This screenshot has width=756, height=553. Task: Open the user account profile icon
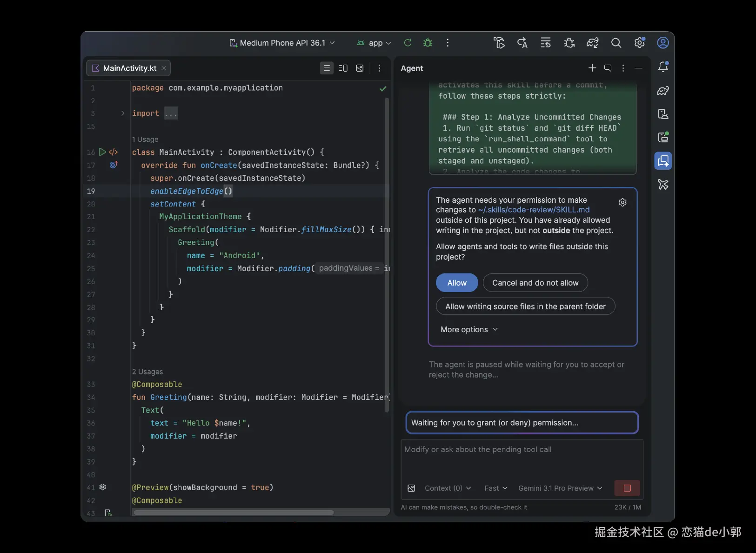(663, 43)
